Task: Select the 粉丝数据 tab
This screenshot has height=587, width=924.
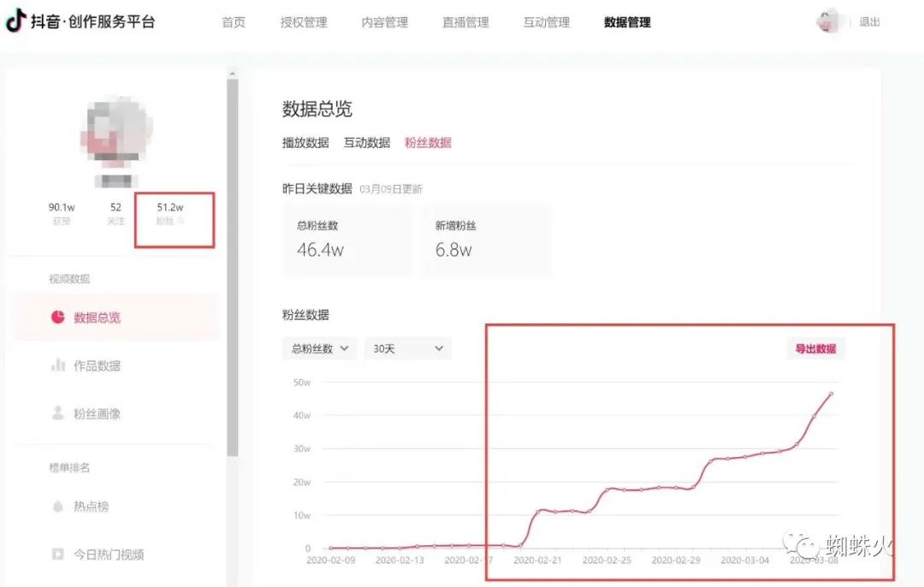Action: tap(428, 143)
